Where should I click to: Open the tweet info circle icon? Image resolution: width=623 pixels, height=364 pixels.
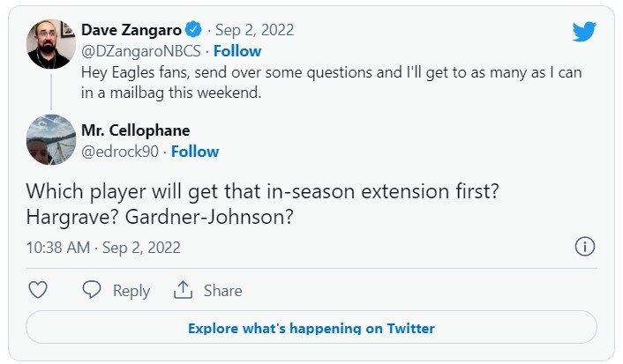coord(584,247)
